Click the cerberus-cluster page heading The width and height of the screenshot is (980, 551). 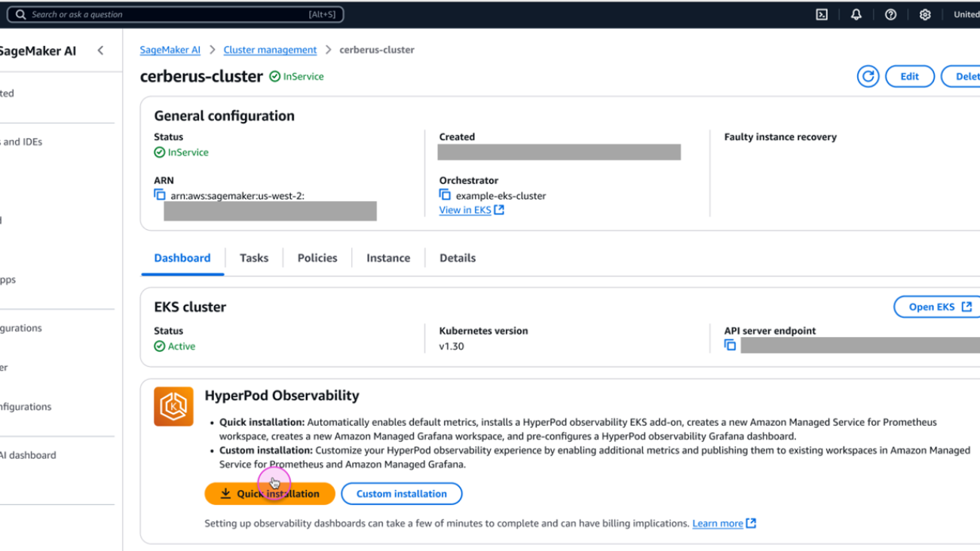click(x=201, y=76)
